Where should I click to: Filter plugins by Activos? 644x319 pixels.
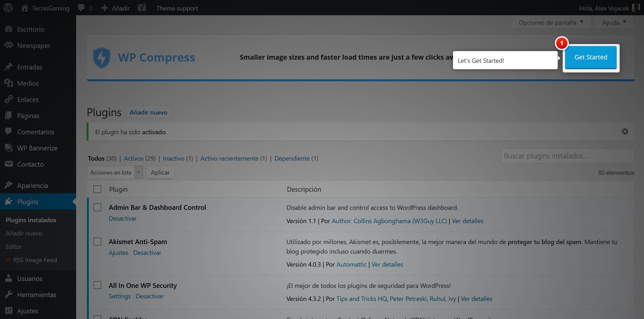pos(134,158)
